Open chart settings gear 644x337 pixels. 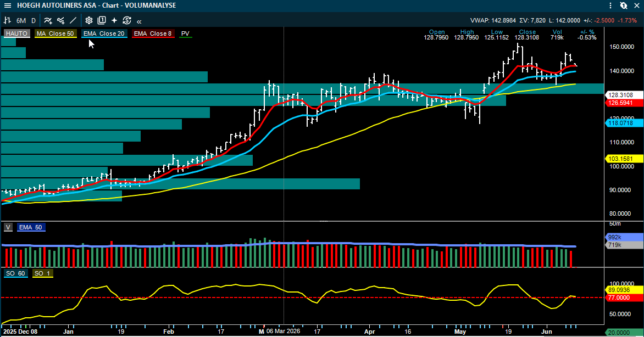pos(88,20)
